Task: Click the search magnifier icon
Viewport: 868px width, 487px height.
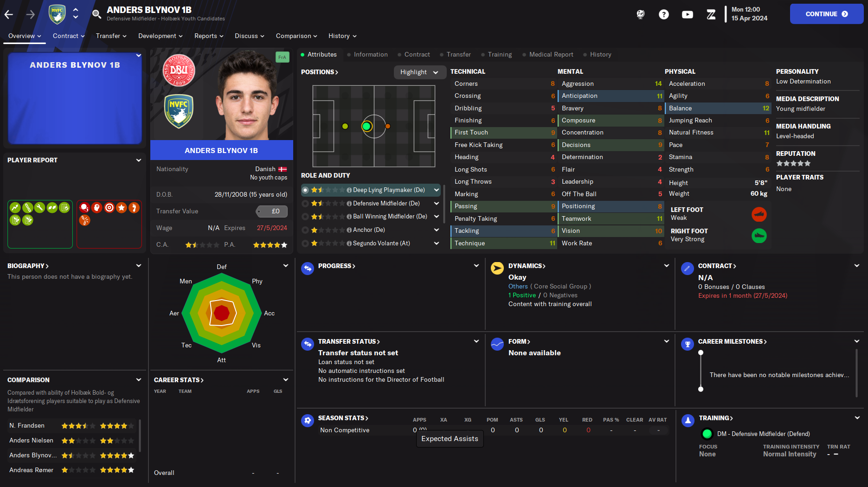Action: pos(96,14)
